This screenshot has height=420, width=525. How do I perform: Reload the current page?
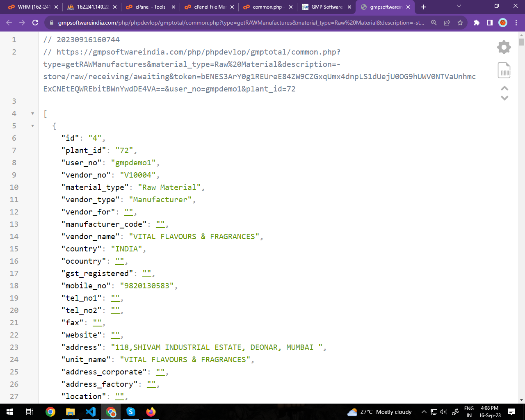click(x=35, y=23)
